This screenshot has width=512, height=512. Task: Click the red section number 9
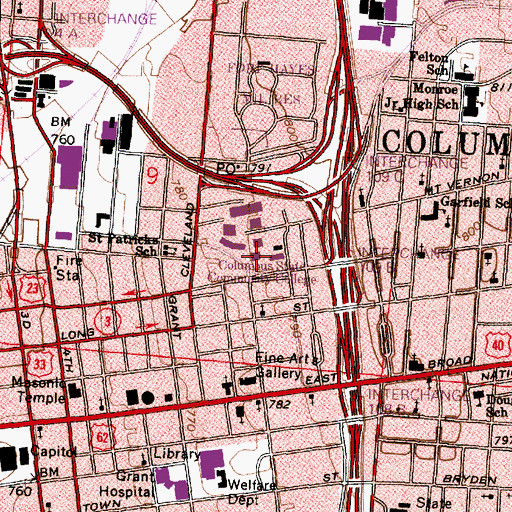pos(152,176)
